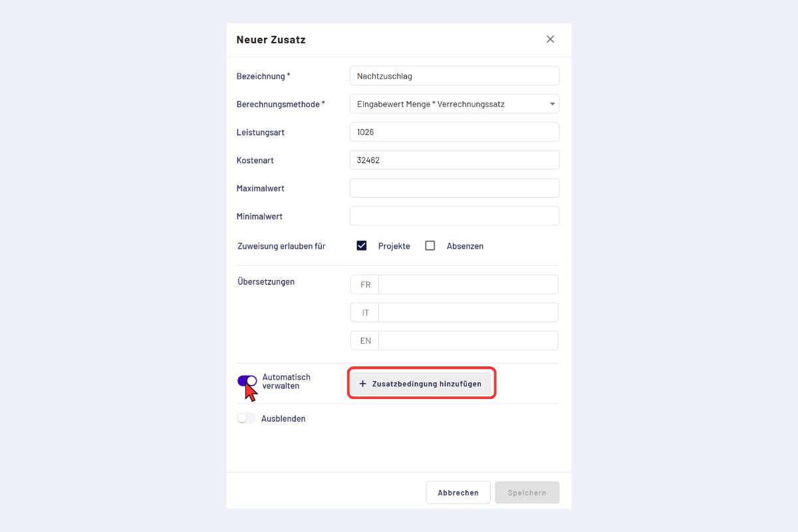Check the Absenzen checkbox
798x532 pixels.
[x=430, y=245]
